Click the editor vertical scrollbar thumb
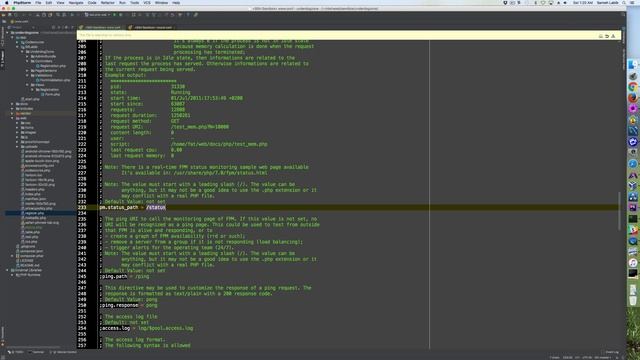The height and width of the screenshot is (360, 640). pyautogui.click(x=620, y=210)
